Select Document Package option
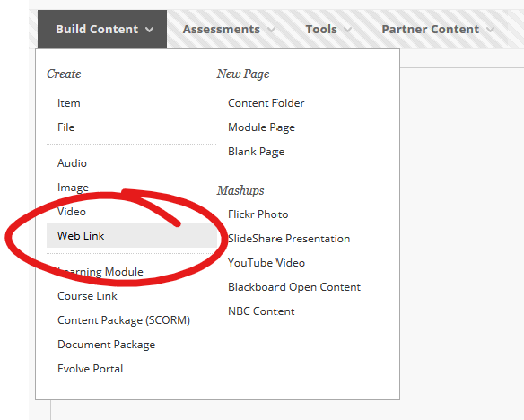The image size is (524, 420). (106, 345)
